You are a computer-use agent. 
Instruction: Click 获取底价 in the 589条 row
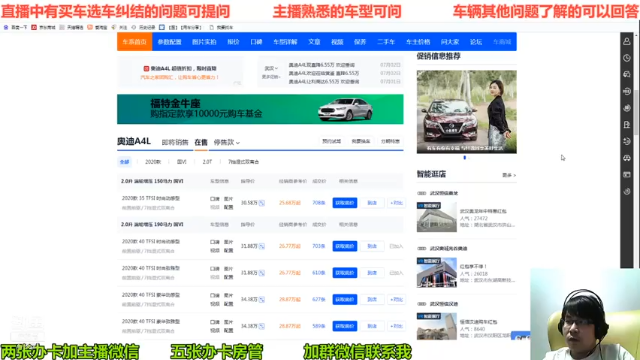click(344, 326)
